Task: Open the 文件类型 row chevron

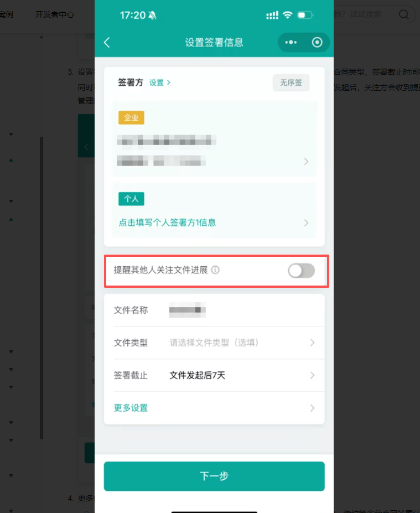Action: point(313,343)
